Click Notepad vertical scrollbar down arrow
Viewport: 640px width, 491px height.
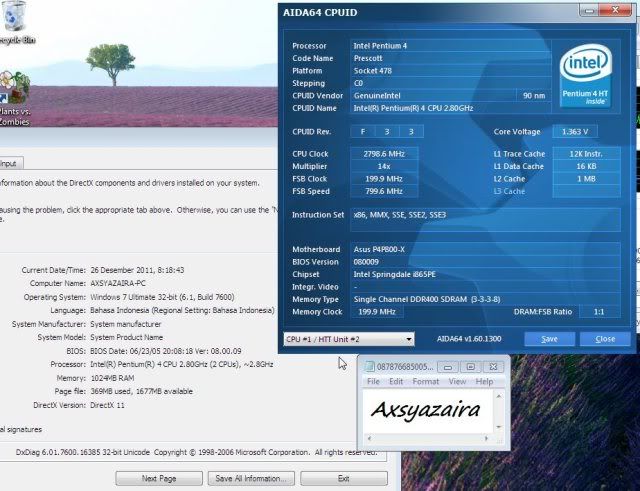pyautogui.click(x=499, y=427)
